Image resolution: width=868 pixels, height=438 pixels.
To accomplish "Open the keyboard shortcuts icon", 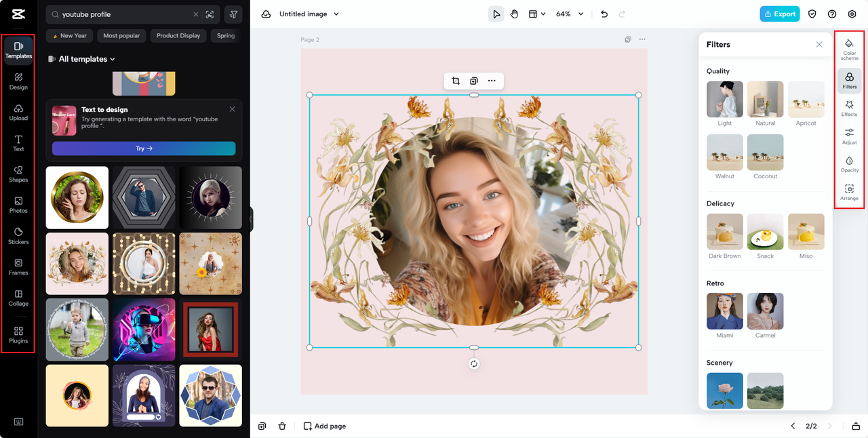I will [x=18, y=422].
